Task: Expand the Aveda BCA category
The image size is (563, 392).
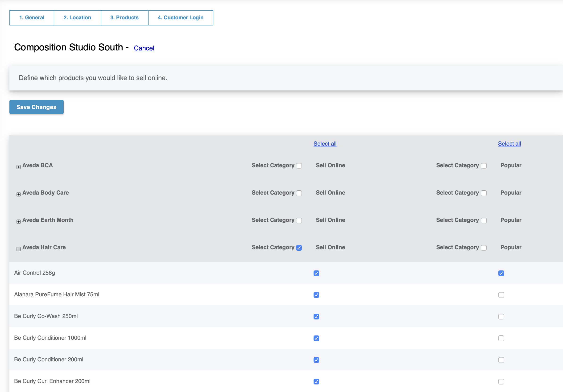Action: tap(18, 167)
